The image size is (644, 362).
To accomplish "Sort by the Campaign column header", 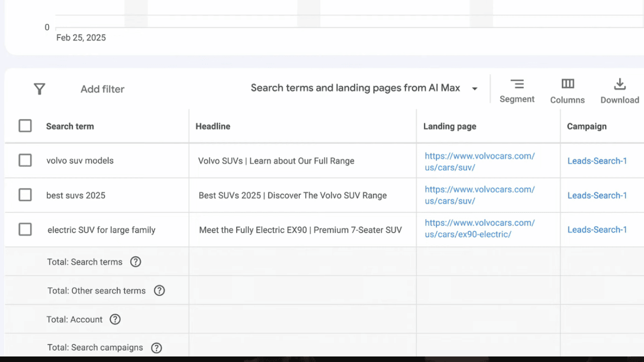I will (587, 126).
